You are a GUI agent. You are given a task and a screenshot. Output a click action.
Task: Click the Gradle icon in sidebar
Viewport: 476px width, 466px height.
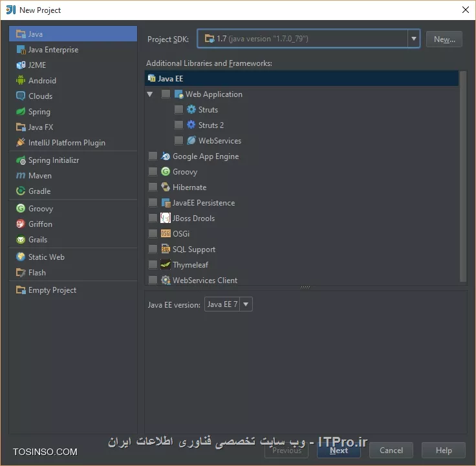(x=21, y=191)
